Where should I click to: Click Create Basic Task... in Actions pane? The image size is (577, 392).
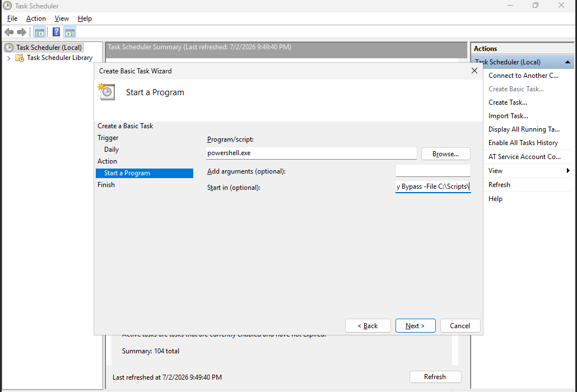pyautogui.click(x=516, y=89)
